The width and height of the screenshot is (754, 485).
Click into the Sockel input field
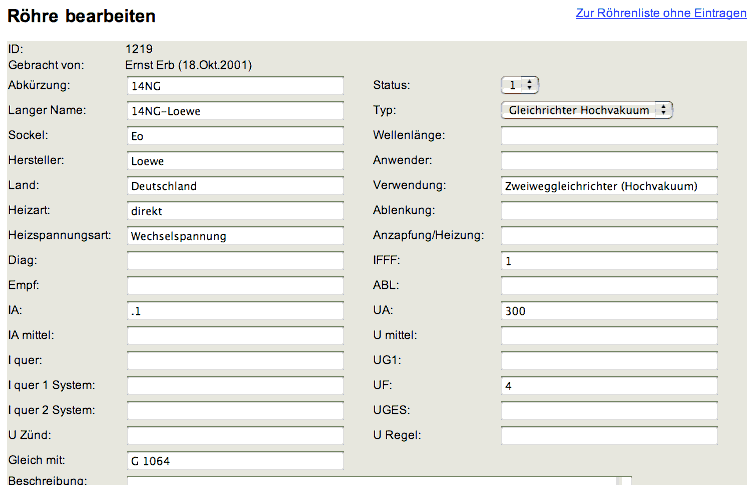(235, 136)
